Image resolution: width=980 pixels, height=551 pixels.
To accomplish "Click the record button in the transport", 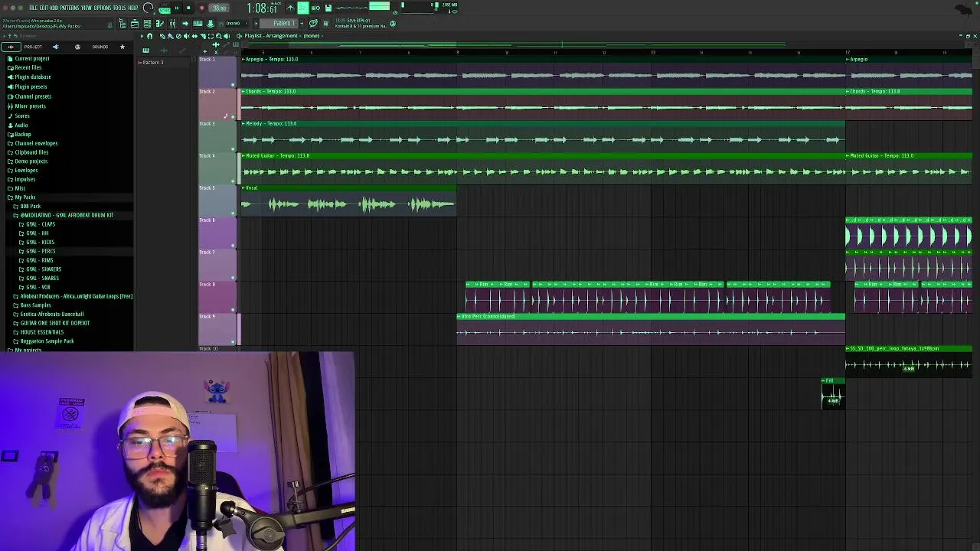I will point(201,8).
